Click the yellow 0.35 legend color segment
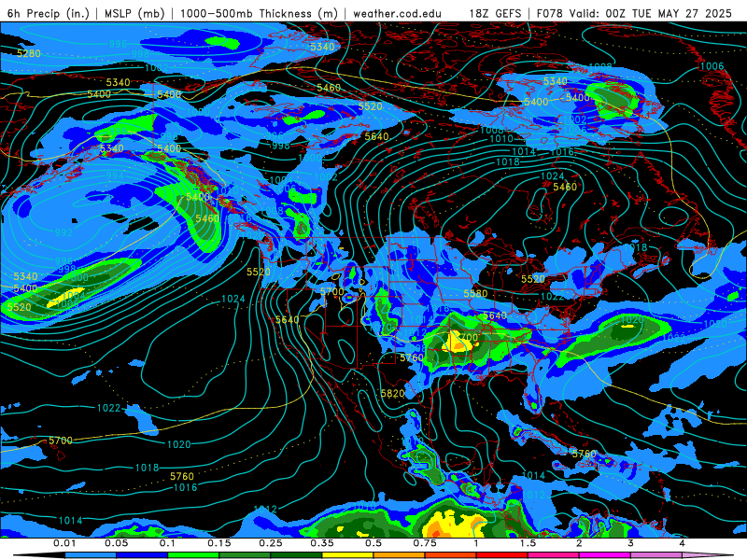The height and width of the screenshot is (560, 747). coord(347,555)
